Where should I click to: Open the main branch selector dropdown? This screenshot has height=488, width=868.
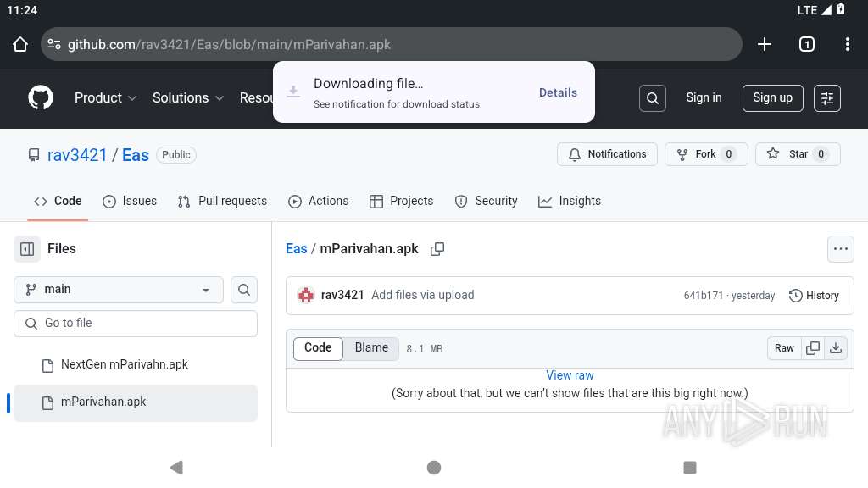119,290
